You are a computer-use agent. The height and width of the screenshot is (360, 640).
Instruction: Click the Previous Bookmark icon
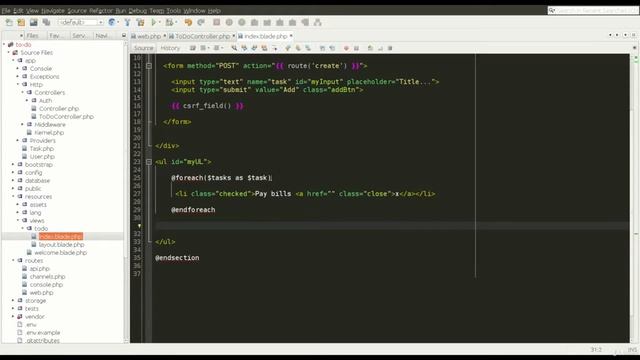[288, 48]
